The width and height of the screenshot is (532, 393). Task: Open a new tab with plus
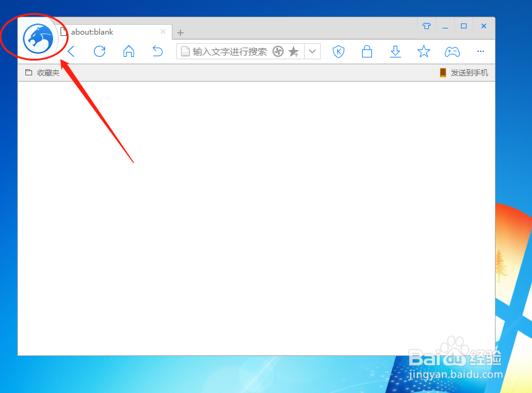[x=180, y=33]
